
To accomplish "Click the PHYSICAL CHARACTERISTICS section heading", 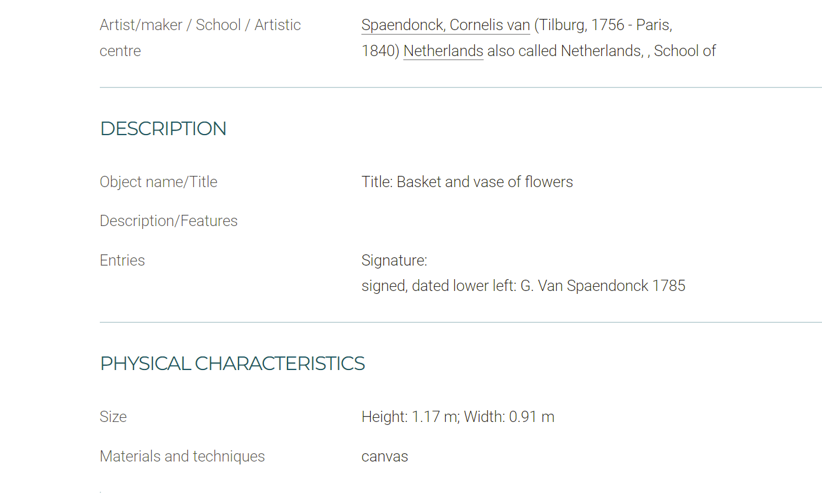I will coord(233,364).
